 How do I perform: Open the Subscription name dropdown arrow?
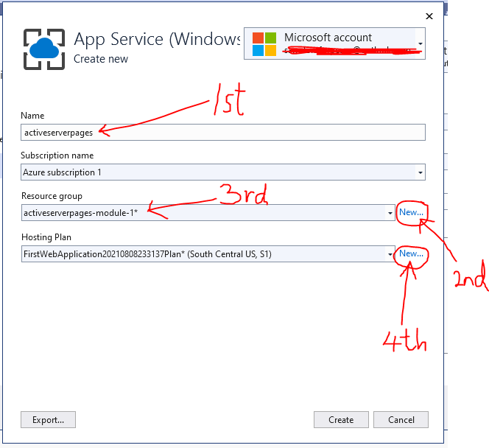[420, 172]
